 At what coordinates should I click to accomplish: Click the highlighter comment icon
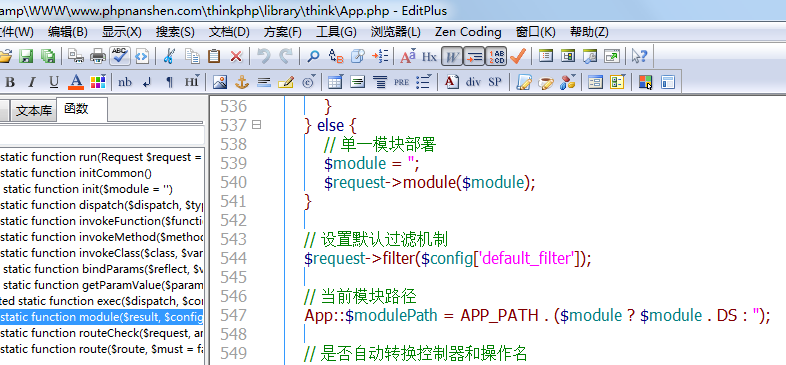click(x=286, y=82)
